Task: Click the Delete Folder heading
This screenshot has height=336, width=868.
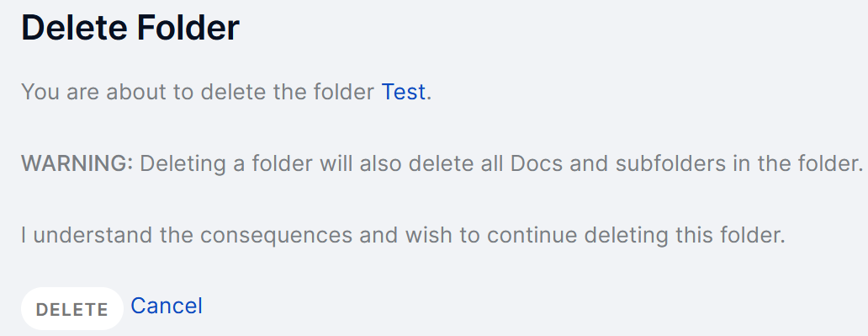Action: (130, 28)
